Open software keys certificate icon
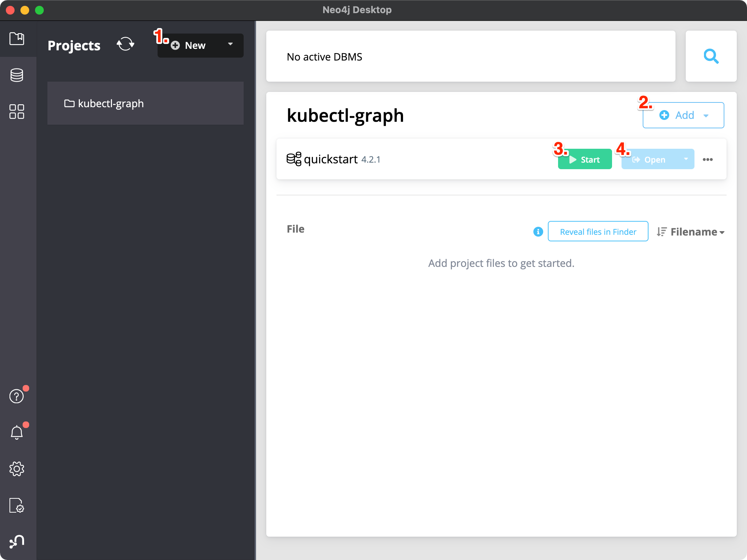Screen dimensions: 747x560 coord(17,505)
